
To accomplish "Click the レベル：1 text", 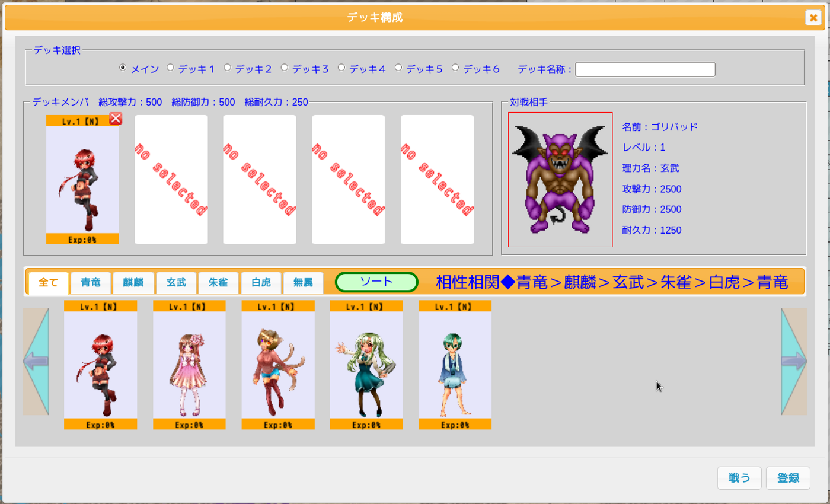I will click(x=644, y=148).
